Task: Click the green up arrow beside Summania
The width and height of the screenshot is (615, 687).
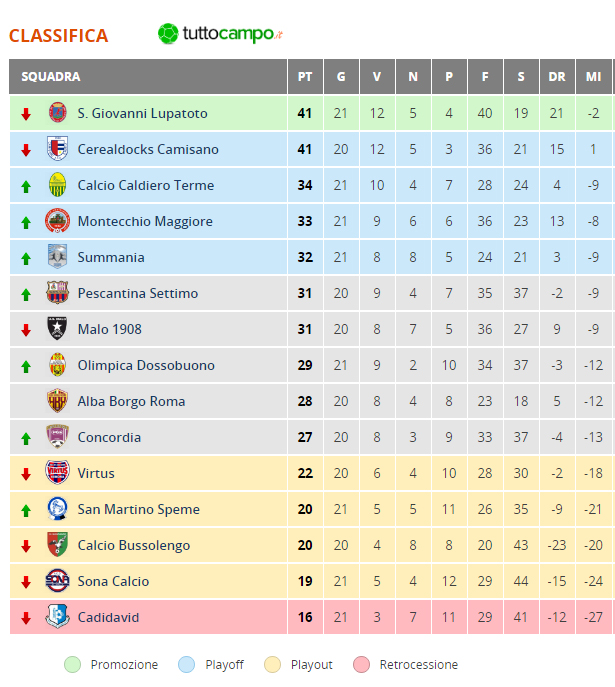Action: tap(26, 259)
